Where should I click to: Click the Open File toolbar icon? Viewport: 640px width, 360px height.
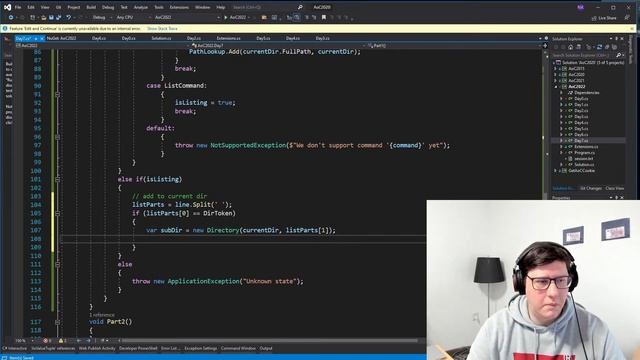[x=43, y=18]
